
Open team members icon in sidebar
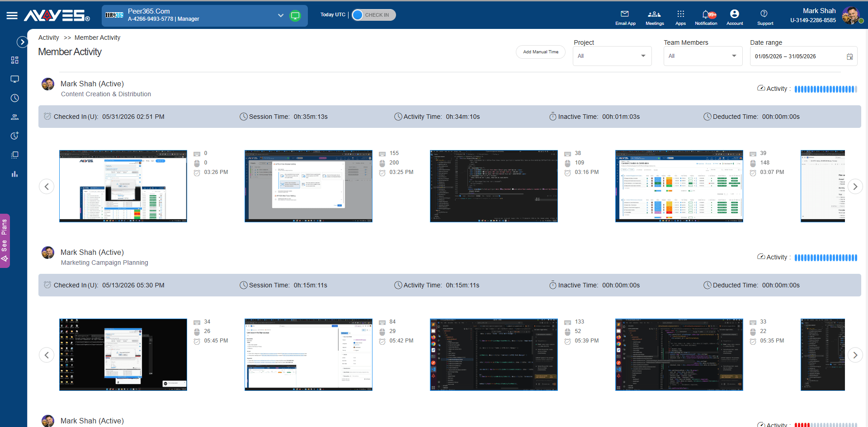click(x=14, y=117)
